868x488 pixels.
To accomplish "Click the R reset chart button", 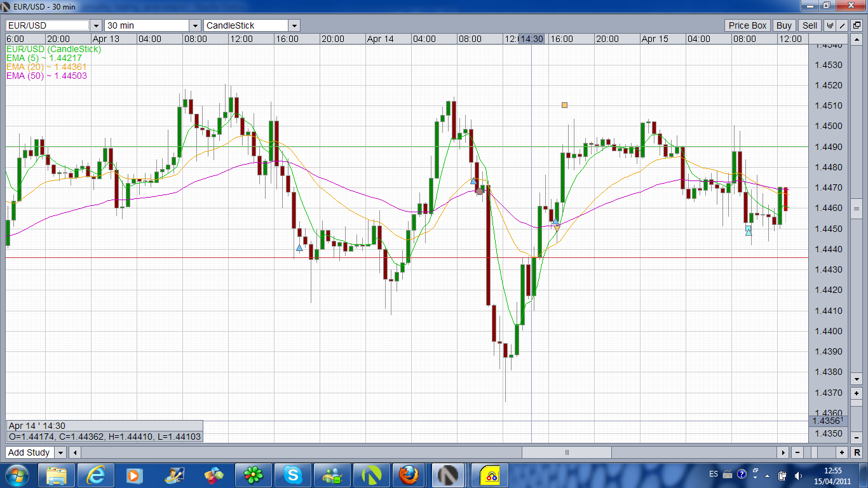I will (x=857, y=452).
